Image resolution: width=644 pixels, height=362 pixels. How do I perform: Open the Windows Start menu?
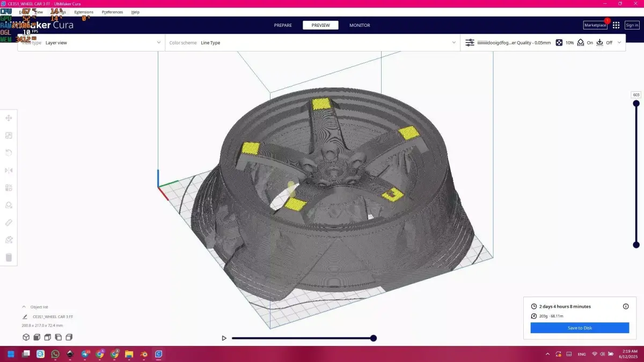[11, 354]
